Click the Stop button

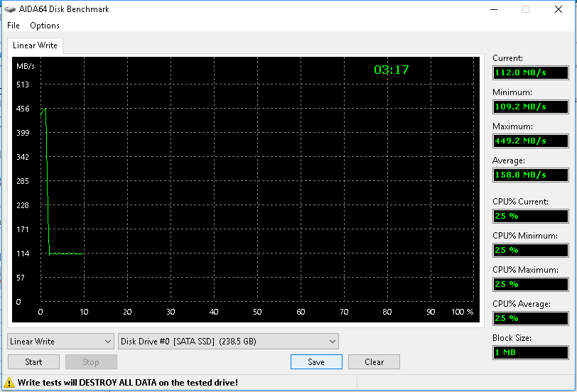click(91, 362)
